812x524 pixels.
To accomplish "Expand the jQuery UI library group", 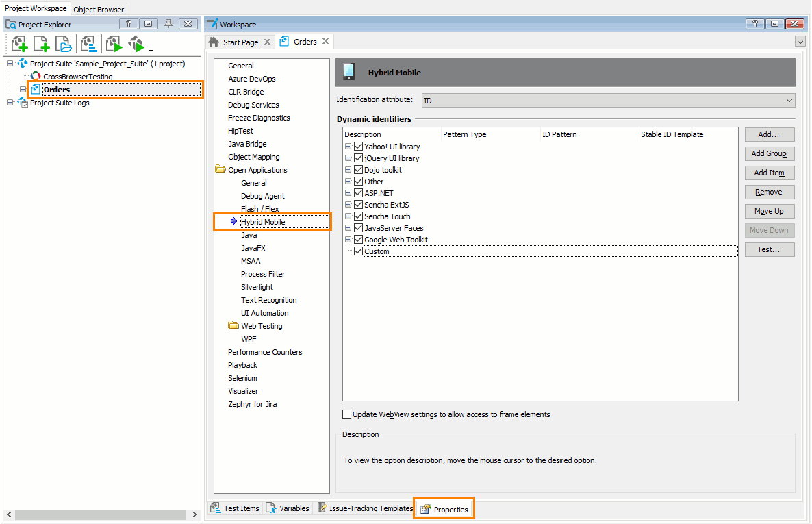I will pyautogui.click(x=348, y=158).
